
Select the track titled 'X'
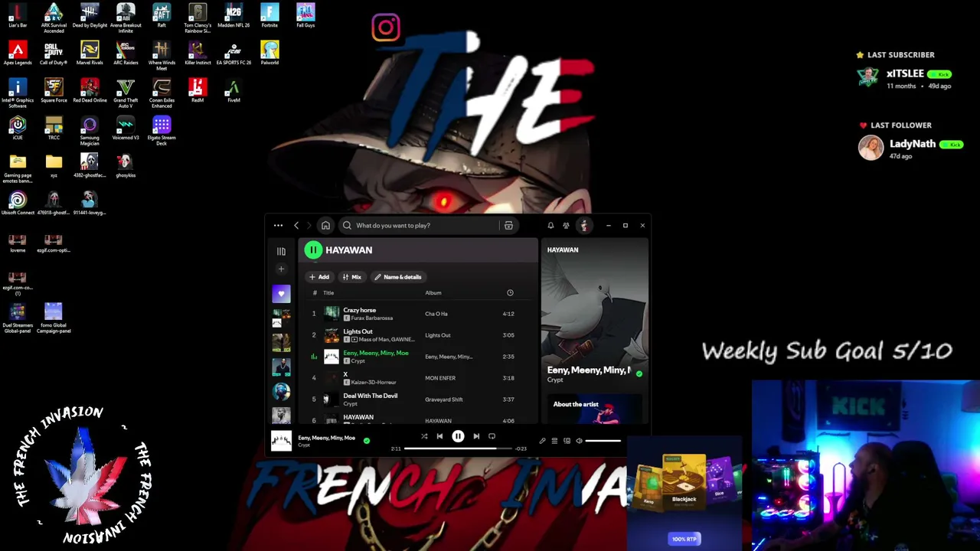coord(345,375)
